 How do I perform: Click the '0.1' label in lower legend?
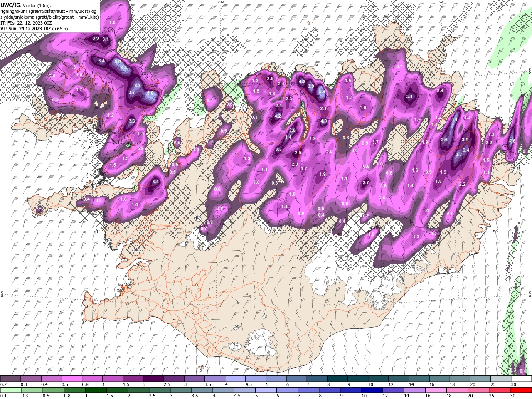click(x=3, y=396)
